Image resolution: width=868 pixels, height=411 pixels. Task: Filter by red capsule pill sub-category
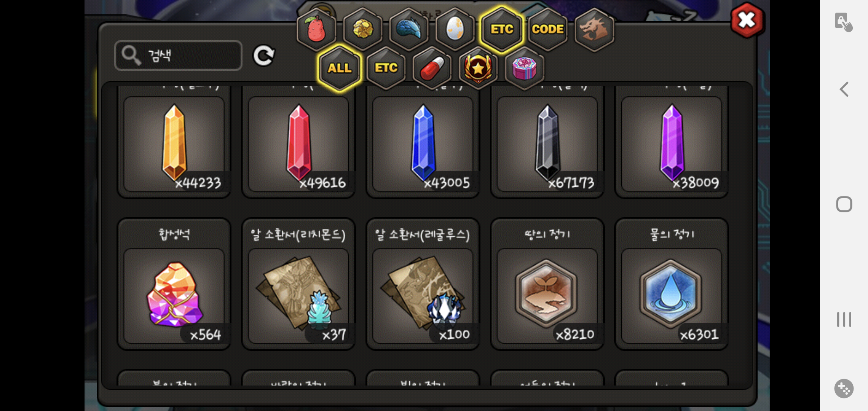tap(432, 68)
